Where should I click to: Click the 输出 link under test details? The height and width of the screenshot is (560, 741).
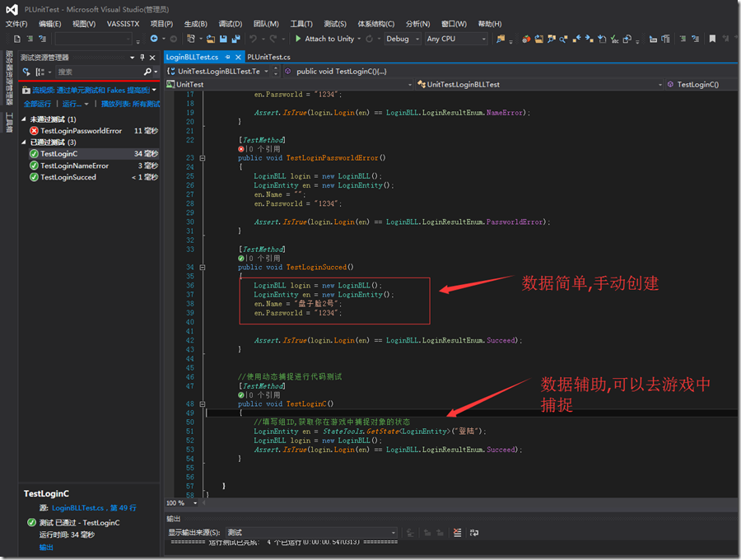(46, 548)
